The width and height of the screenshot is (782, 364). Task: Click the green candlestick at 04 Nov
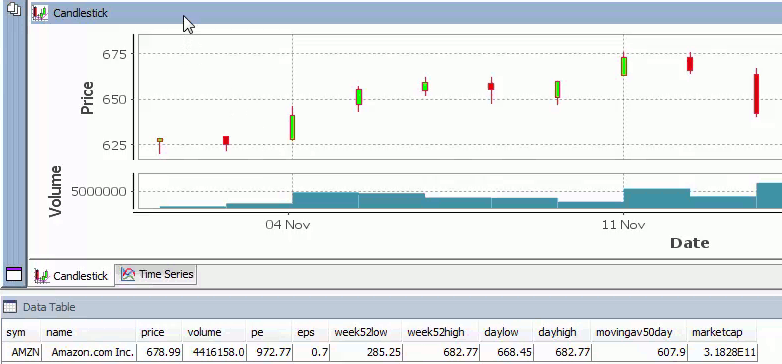click(x=292, y=127)
